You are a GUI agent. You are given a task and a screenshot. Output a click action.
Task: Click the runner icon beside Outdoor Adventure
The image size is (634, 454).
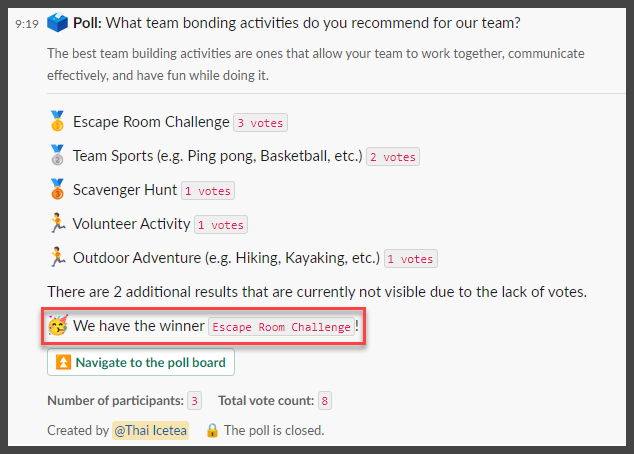coord(57,257)
